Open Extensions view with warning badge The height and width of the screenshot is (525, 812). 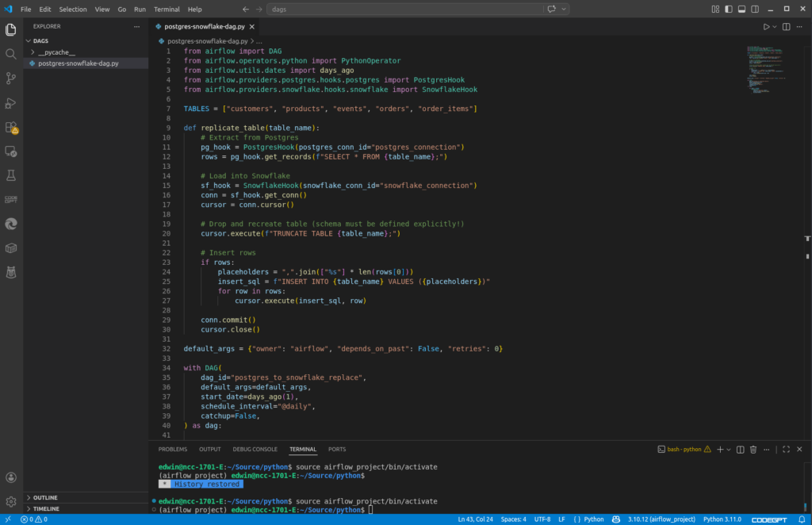11,128
